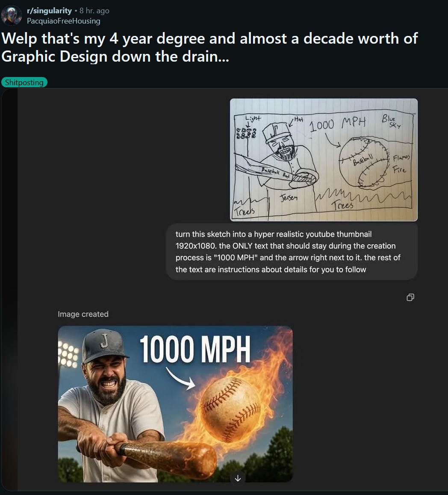Screen dimensions: 448x495
Task: Click the 8 hr. ago timestamp
Action: tap(94, 11)
